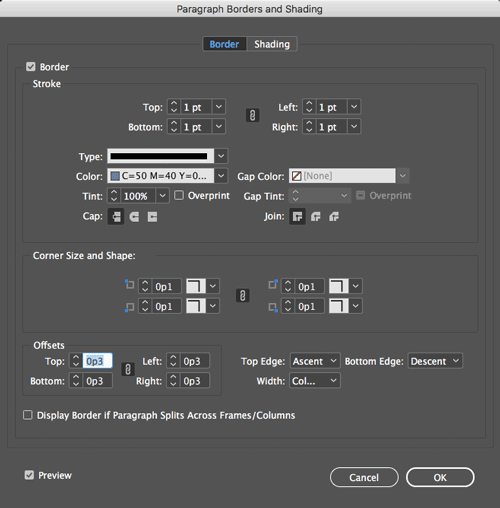Image resolution: width=500 pixels, height=508 pixels.
Task: Open the Width dropdown
Action: click(315, 381)
